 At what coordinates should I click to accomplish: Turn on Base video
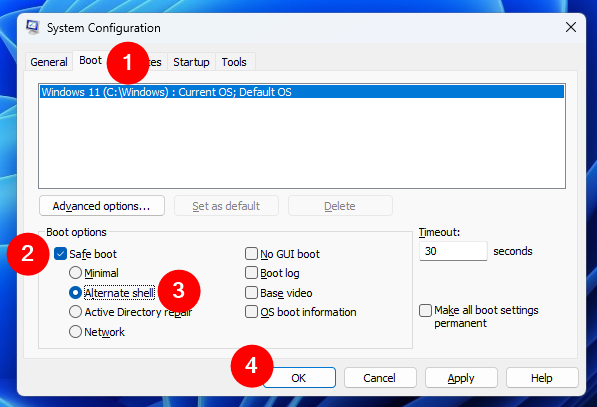[251, 292]
